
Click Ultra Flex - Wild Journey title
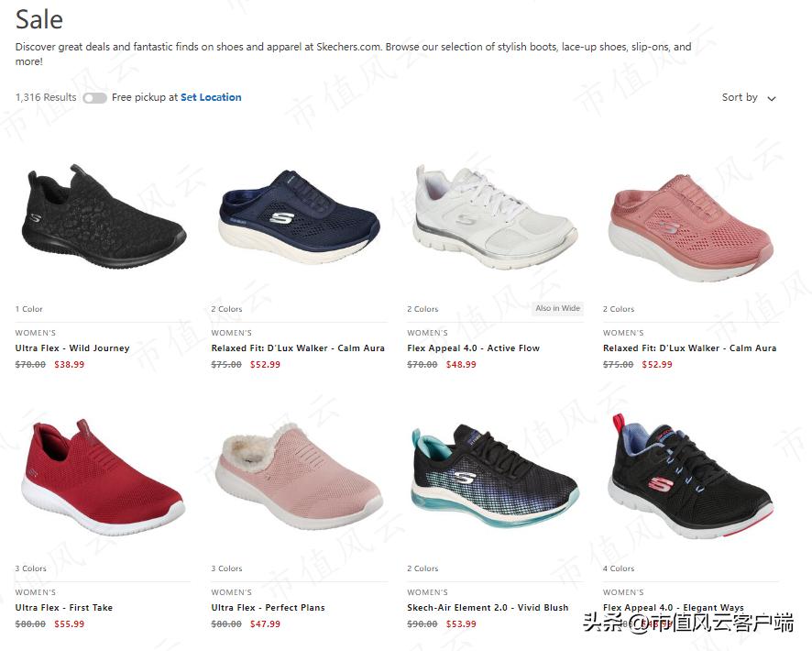pos(72,348)
